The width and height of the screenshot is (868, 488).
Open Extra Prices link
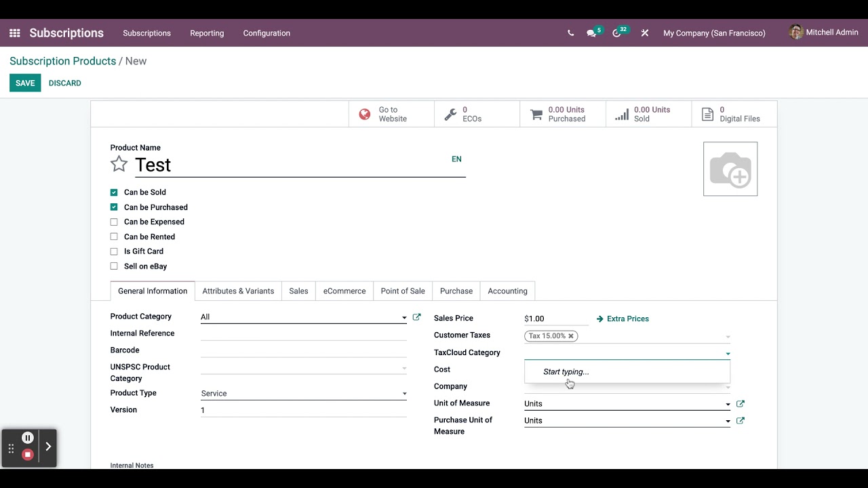(x=623, y=319)
